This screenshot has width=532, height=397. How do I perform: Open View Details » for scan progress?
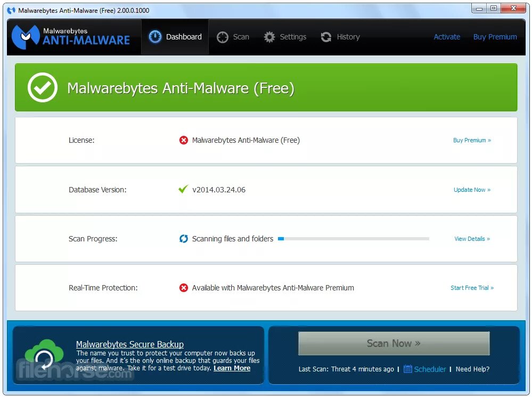[472, 239]
